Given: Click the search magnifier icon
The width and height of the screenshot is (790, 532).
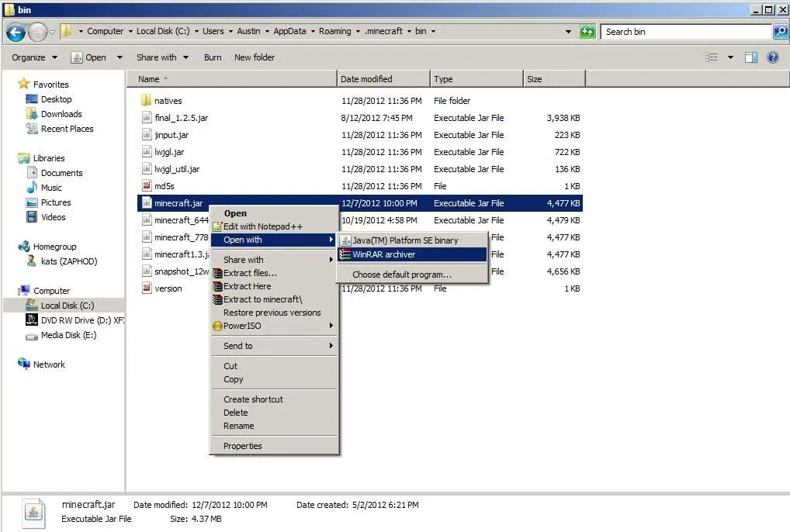Looking at the screenshot, I should tap(780, 32).
